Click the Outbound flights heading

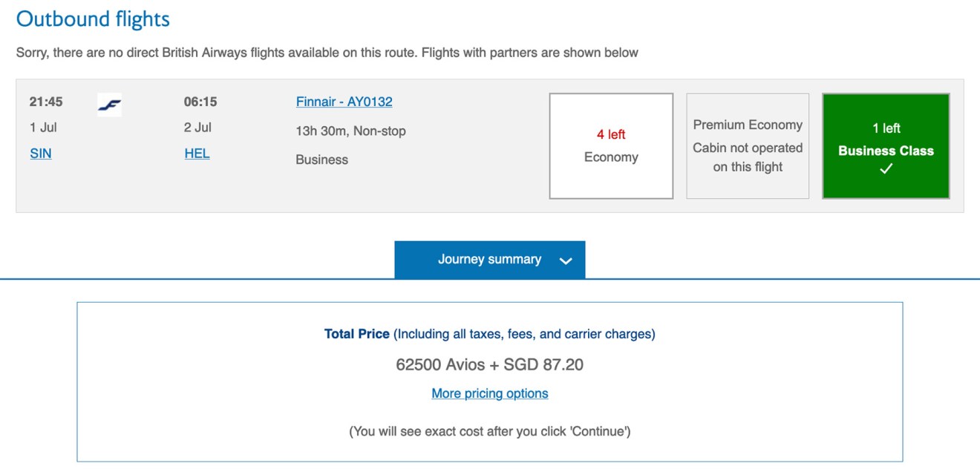[92, 19]
